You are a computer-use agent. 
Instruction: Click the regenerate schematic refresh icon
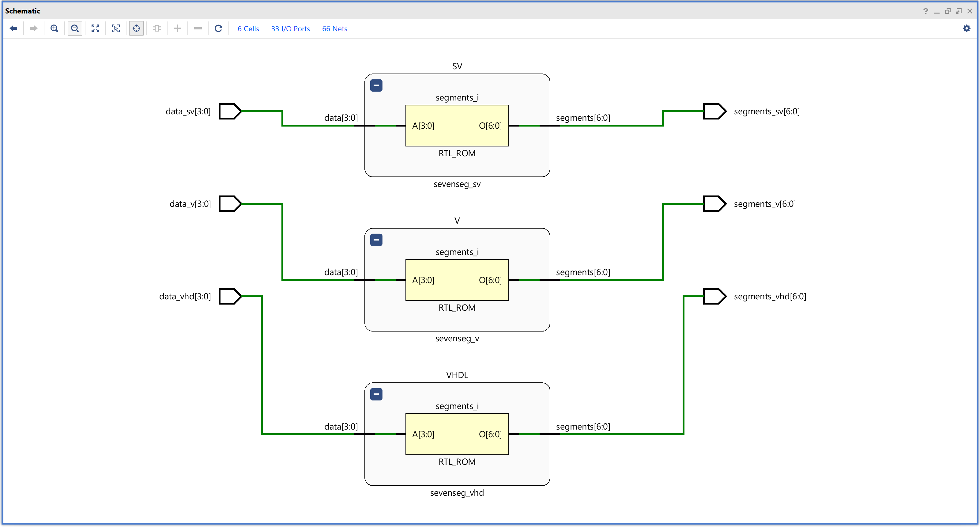coord(218,28)
